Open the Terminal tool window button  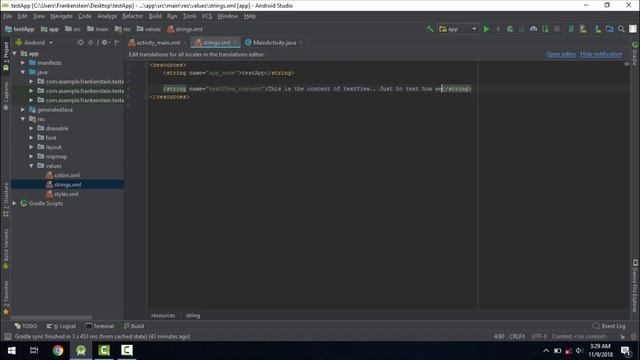(100, 326)
